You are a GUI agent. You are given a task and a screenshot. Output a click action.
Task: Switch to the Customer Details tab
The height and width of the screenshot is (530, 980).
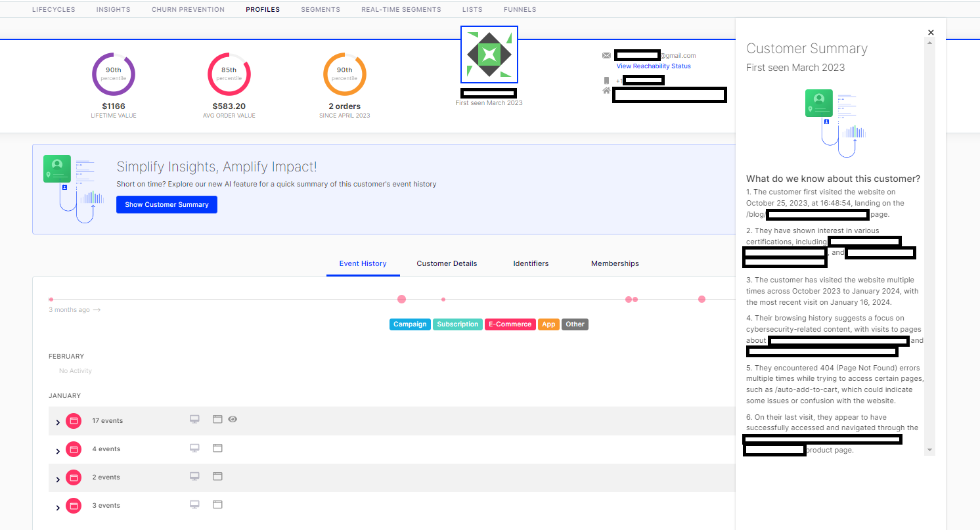pos(447,263)
